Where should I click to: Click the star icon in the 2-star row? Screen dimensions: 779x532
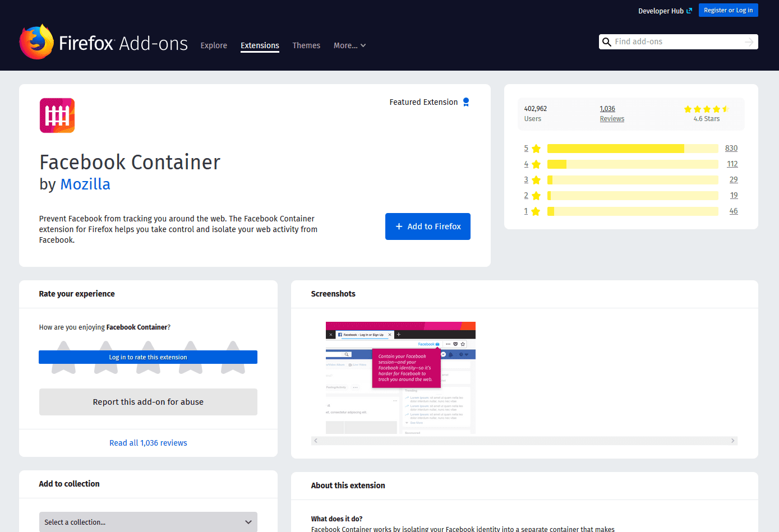536,196
